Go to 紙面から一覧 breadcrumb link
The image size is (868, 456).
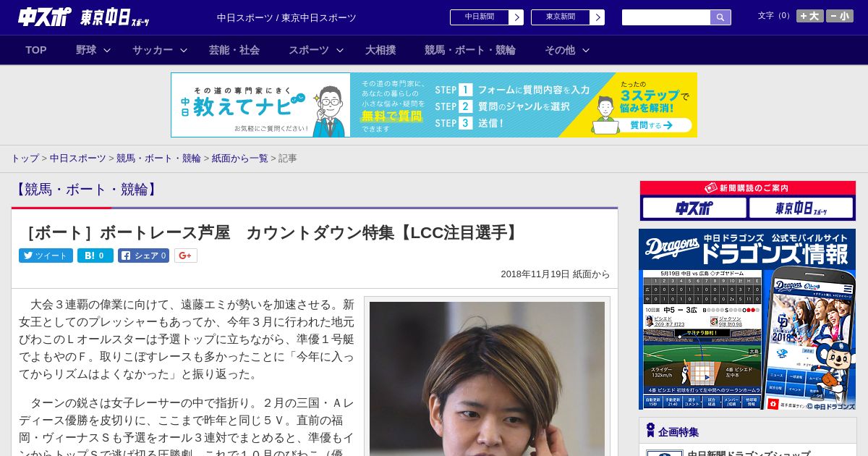pyautogui.click(x=239, y=158)
